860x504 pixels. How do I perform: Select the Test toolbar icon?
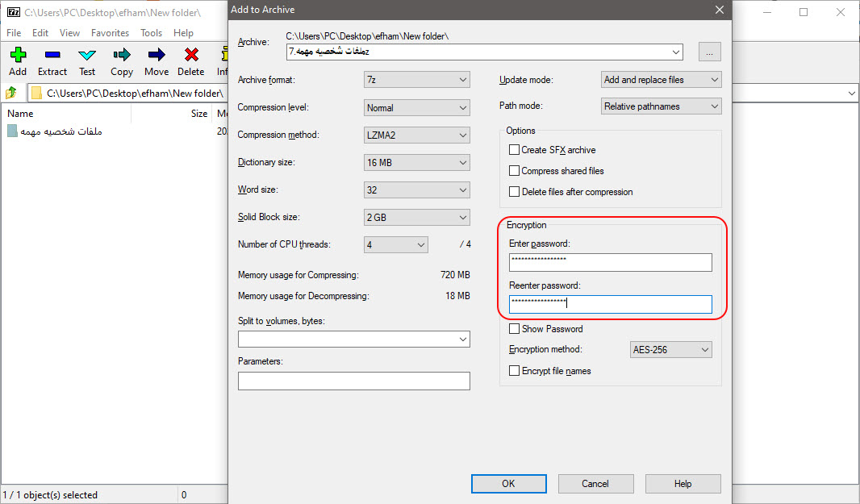[87, 55]
